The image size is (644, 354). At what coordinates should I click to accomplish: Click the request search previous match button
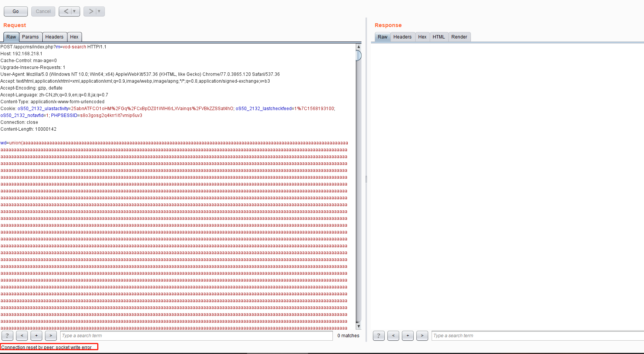click(x=22, y=336)
